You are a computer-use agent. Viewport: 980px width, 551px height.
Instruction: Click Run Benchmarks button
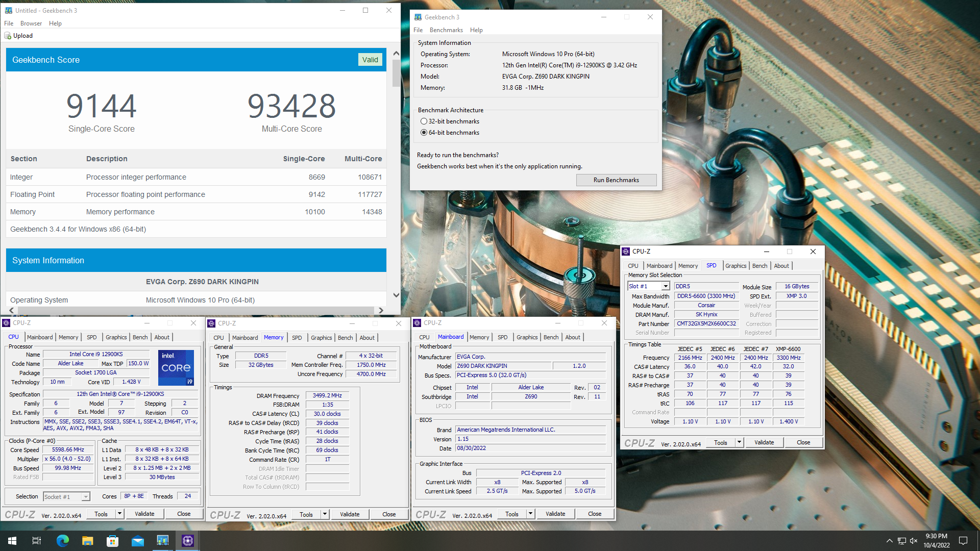(x=616, y=180)
